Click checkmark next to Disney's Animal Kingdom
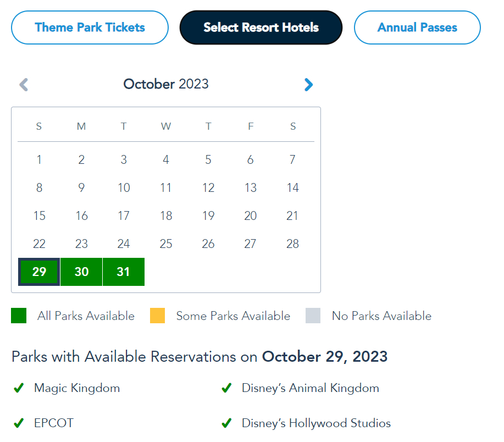The width and height of the screenshot is (504, 442). [226, 388]
